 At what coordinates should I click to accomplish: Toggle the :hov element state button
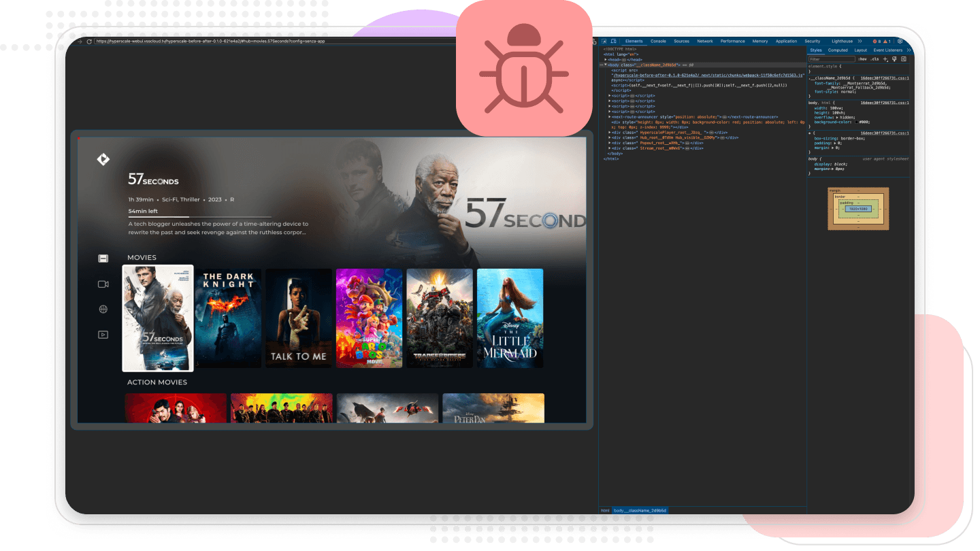pos(862,59)
